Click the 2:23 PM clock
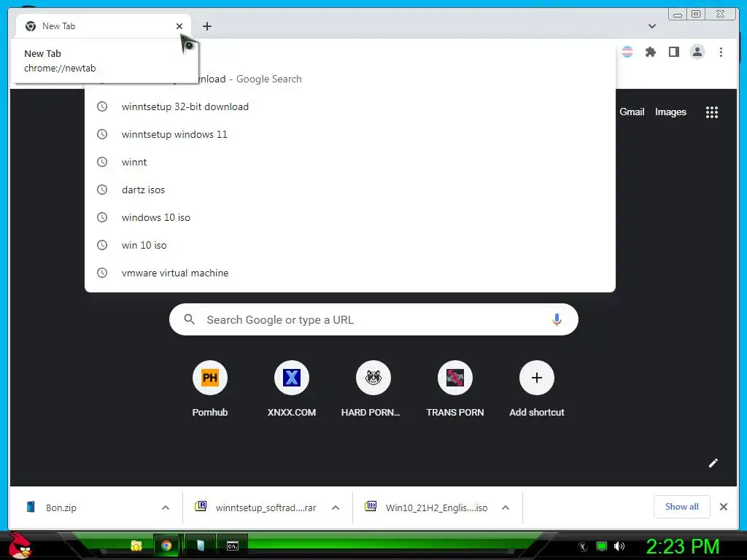747x560 pixels. point(683,546)
